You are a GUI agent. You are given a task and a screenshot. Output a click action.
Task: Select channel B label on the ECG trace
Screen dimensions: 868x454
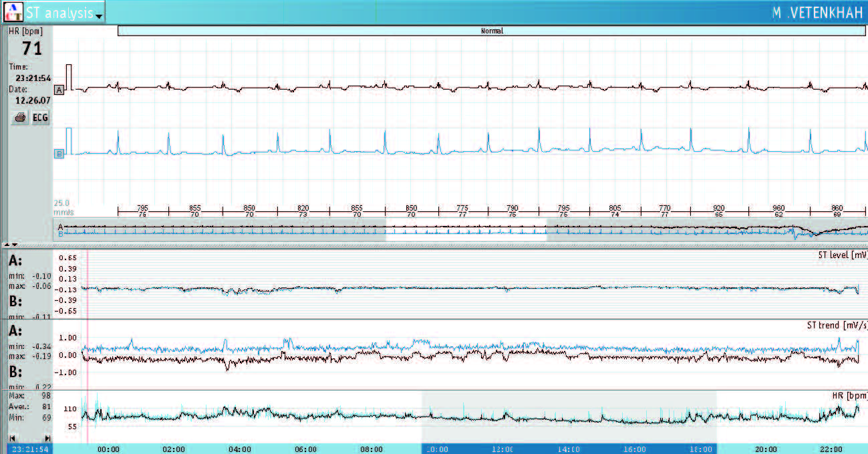59,154
